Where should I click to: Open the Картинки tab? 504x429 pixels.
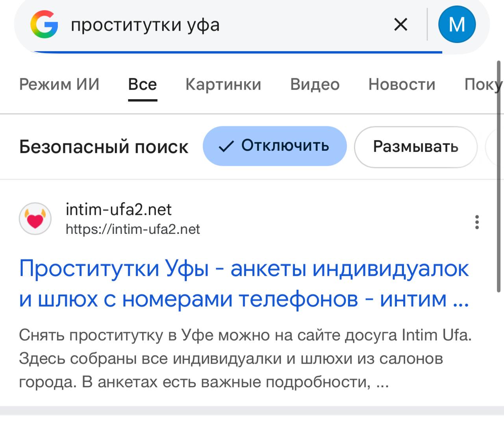pos(223,84)
